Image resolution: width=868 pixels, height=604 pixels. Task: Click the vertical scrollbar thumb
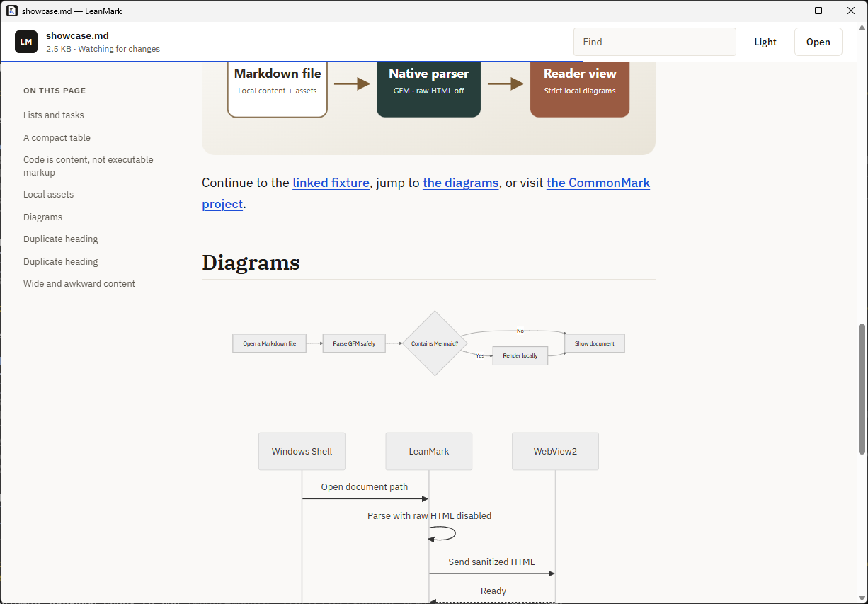click(x=862, y=389)
